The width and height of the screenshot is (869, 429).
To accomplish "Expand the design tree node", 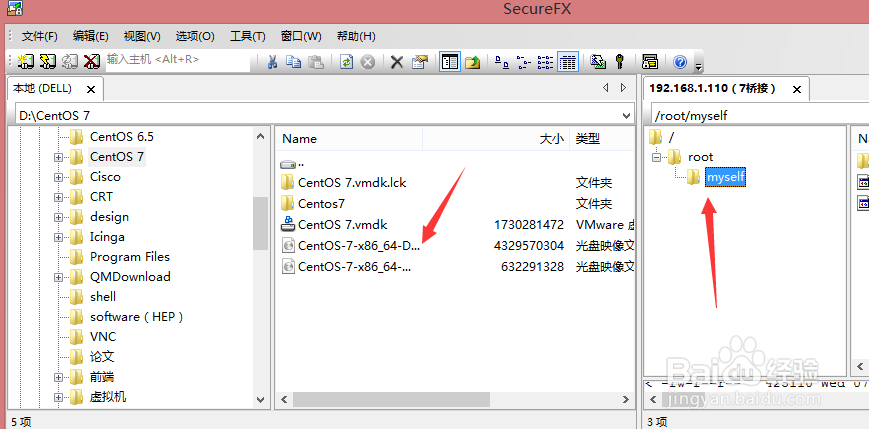I will pos(58,217).
